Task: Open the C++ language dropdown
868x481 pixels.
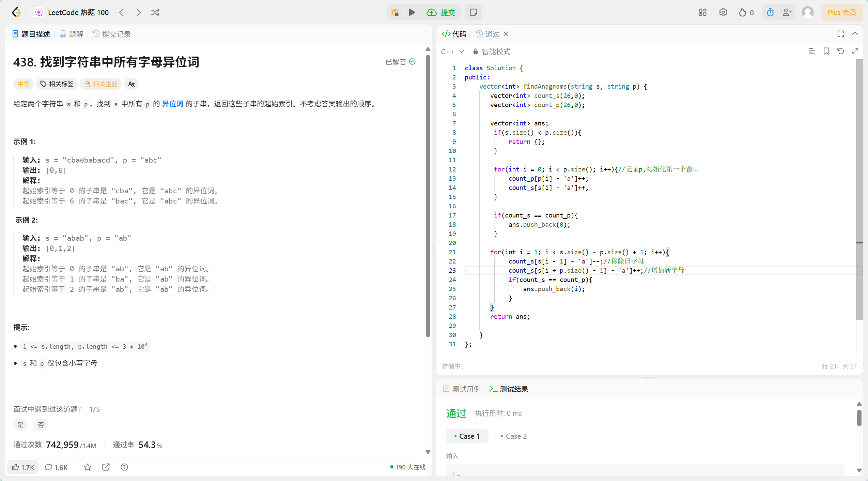Action: pos(452,51)
